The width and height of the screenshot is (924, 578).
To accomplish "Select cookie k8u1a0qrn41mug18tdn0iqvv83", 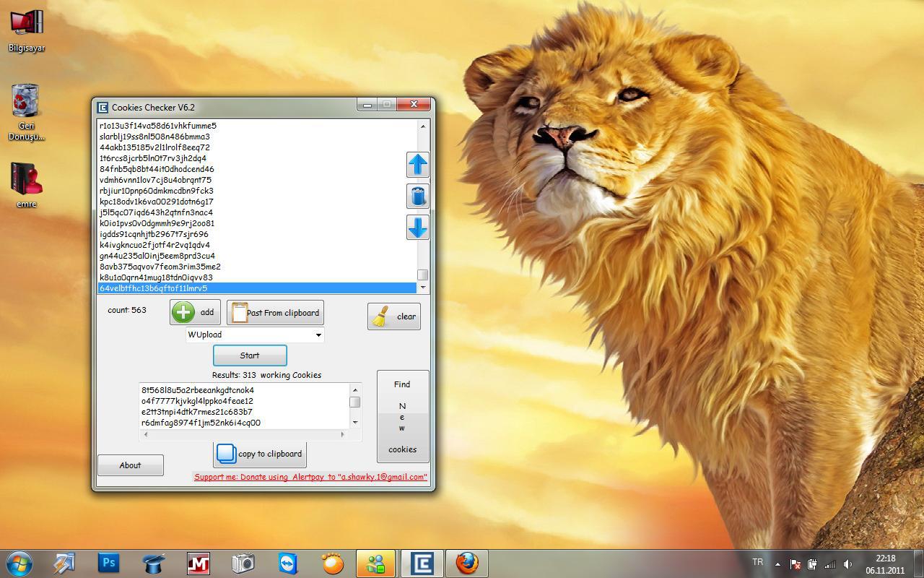I will coord(257,277).
